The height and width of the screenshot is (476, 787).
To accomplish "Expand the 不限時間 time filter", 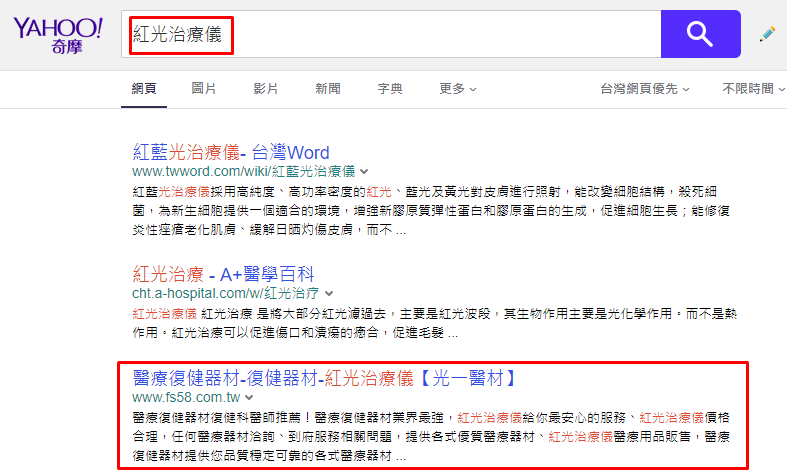I will pyautogui.click(x=753, y=89).
